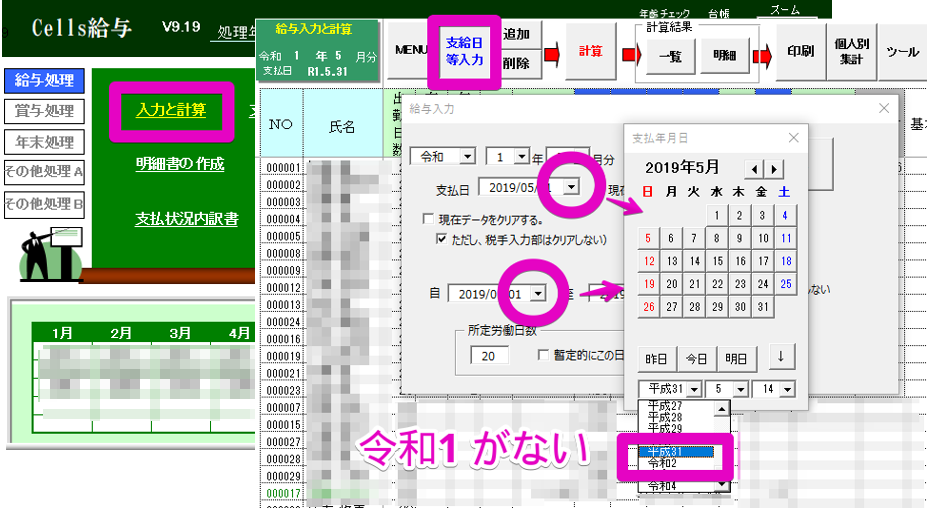Toggle 現在データをクリアする checkbox
Image resolution: width=931 pixels, height=509 pixels.
tap(428, 219)
